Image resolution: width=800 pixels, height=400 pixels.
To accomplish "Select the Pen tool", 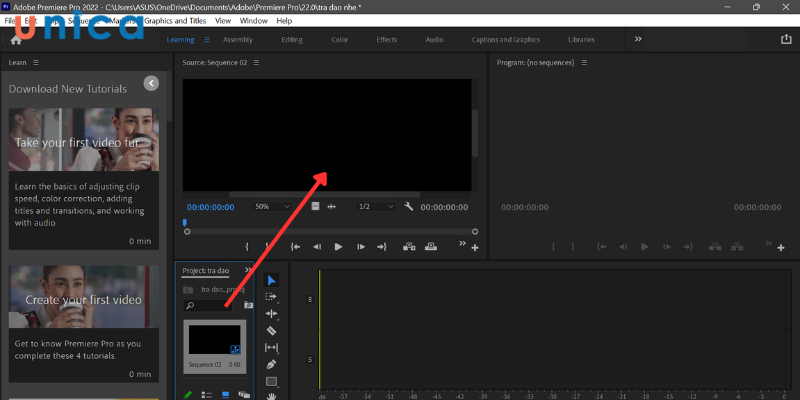I will pyautogui.click(x=271, y=365).
